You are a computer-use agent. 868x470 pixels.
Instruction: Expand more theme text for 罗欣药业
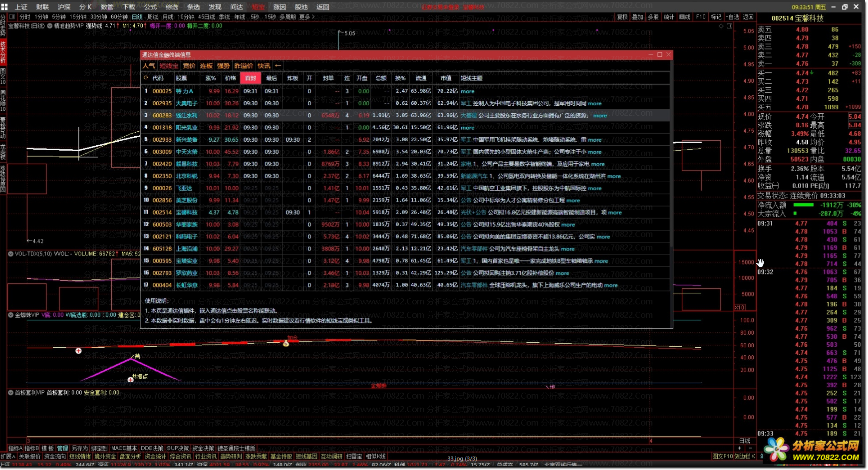pos(563,273)
